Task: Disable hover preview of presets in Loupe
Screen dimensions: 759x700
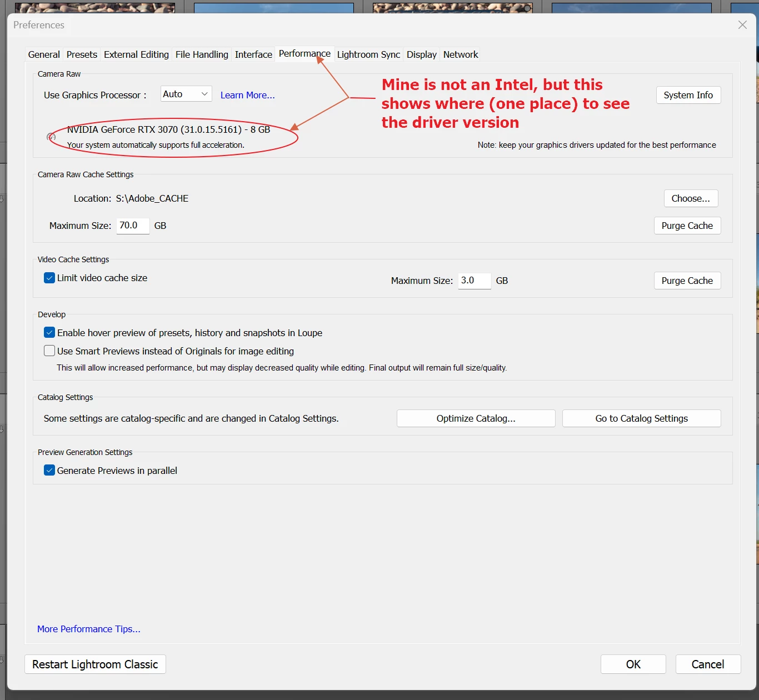Action: click(49, 333)
